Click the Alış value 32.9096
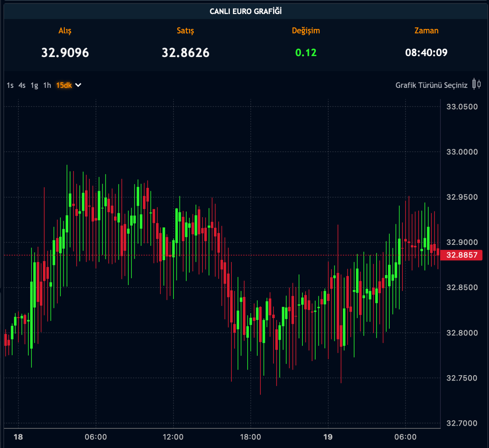489x448 pixels. (65, 53)
